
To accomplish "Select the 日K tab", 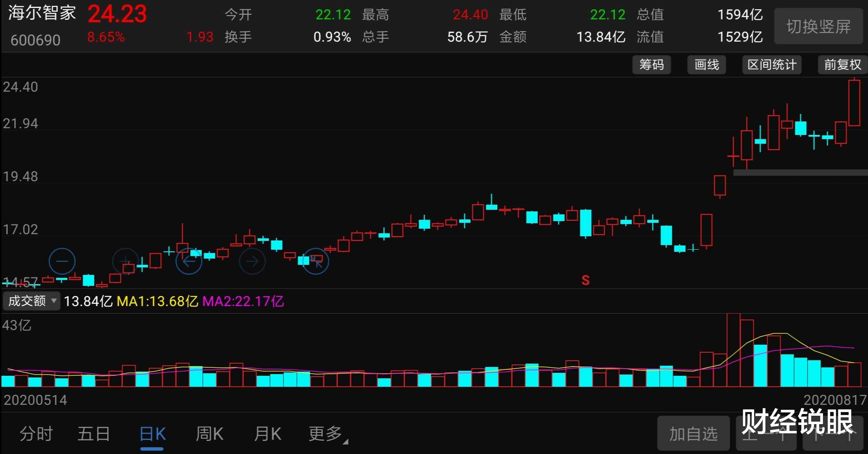I will click(152, 433).
